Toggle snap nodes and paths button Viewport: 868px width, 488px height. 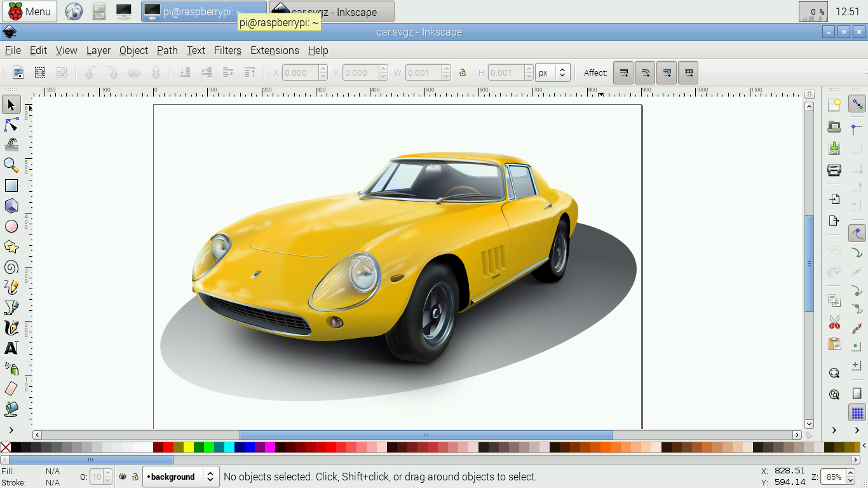[857, 233]
